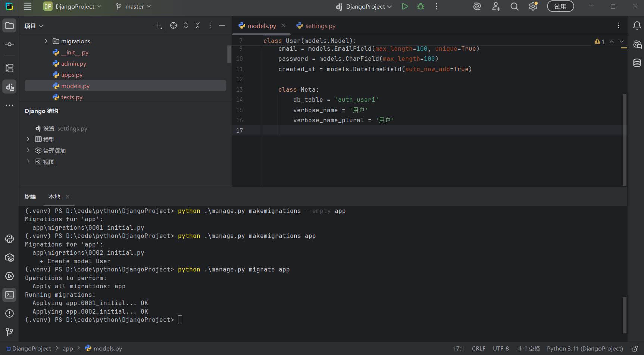Open Search Everywhere magnifier
Screen dimensions: 644x355
tap(515, 6)
